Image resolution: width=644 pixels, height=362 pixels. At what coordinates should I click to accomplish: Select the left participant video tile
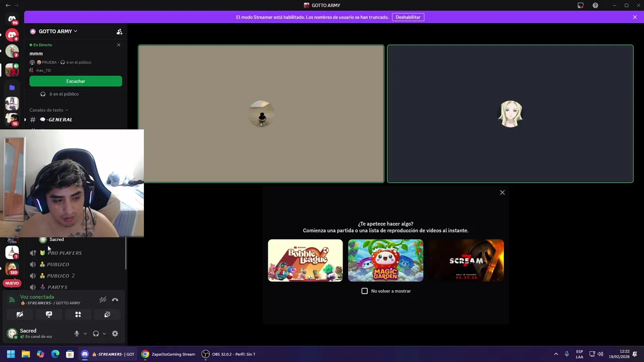coord(261,114)
